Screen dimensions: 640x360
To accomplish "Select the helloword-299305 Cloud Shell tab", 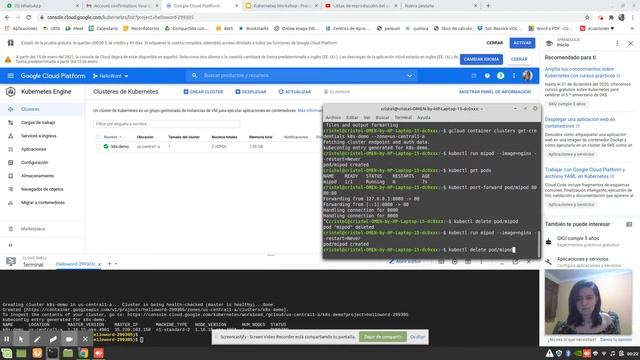I will (x=76, y=264).
